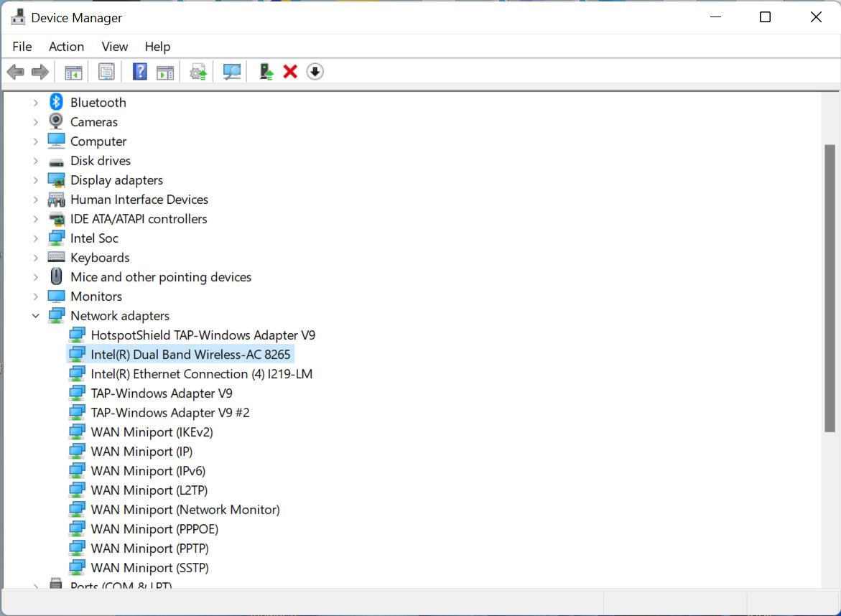Open the View menu
841x616 pixels.
[114, 47]
